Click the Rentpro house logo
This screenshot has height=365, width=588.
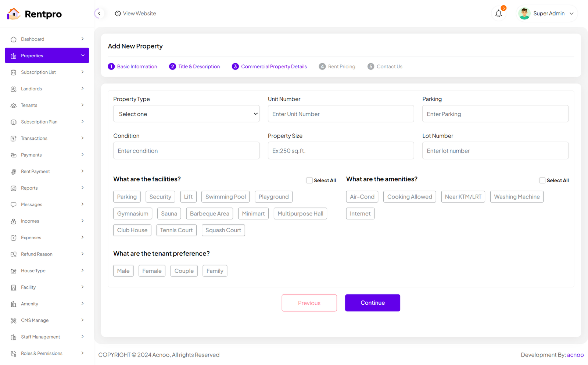point(14,14)
